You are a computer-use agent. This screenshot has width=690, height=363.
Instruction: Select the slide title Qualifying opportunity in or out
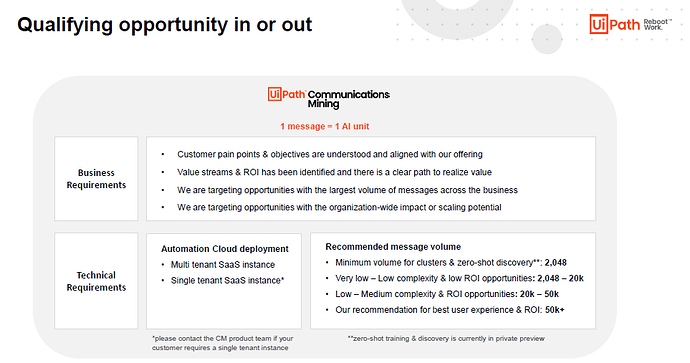(165, 24)
